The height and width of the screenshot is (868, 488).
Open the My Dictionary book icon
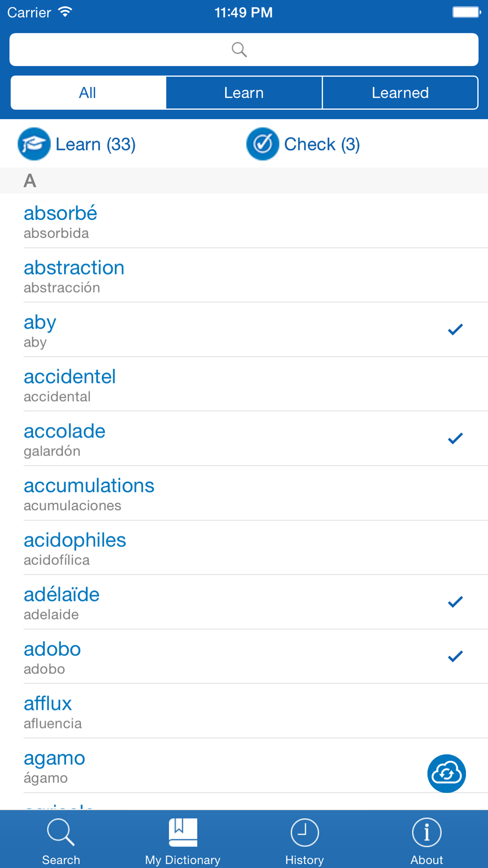coord(183,832)
